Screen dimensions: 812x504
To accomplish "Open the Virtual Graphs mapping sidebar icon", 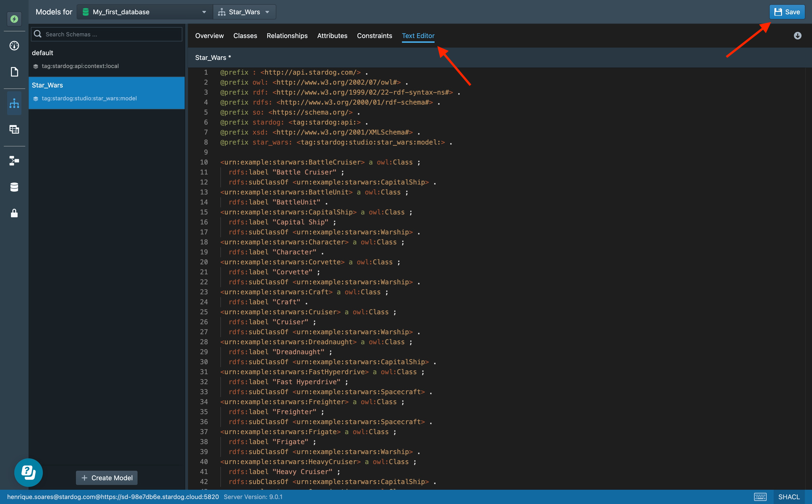I will click(x=14, y=161).
